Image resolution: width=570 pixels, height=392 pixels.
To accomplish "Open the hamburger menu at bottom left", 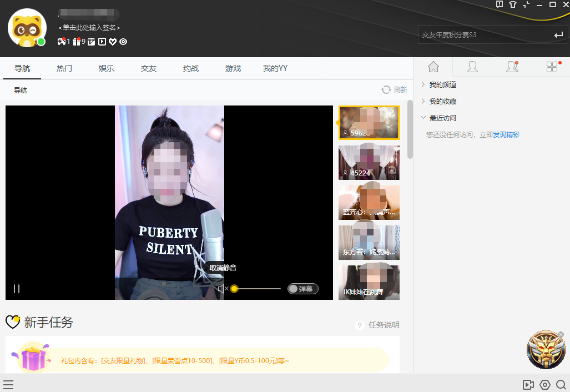I will tap(8, 384).
